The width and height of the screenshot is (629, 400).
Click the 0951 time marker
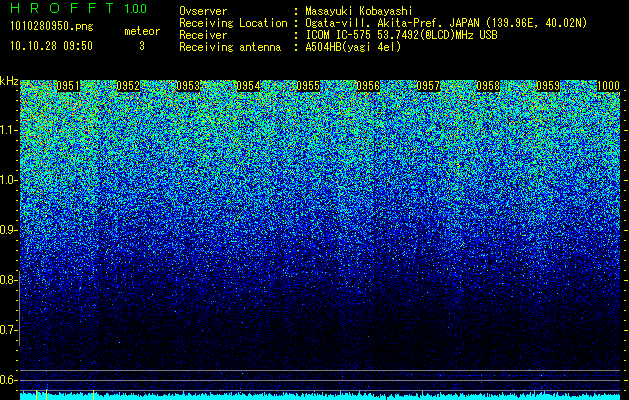pos(68,86)
